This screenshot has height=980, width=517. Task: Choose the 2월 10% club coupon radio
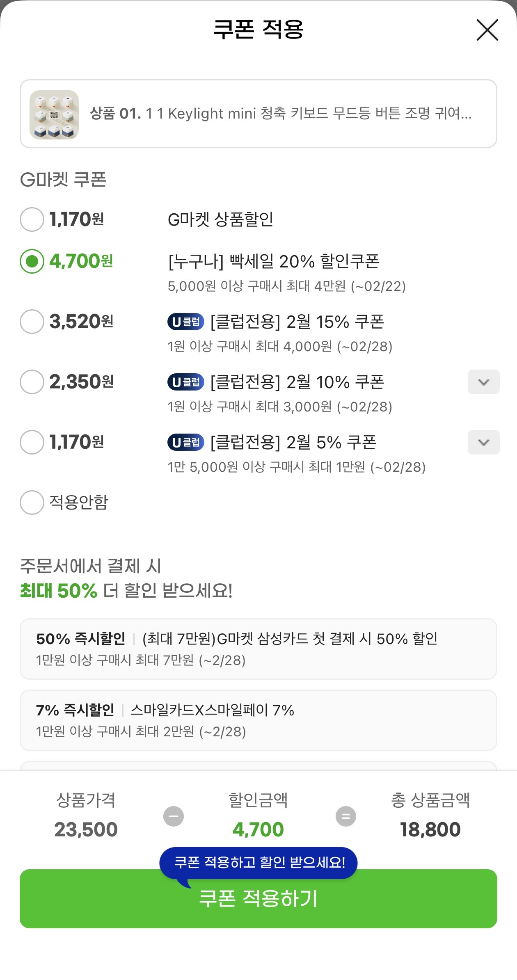[32, 382]
